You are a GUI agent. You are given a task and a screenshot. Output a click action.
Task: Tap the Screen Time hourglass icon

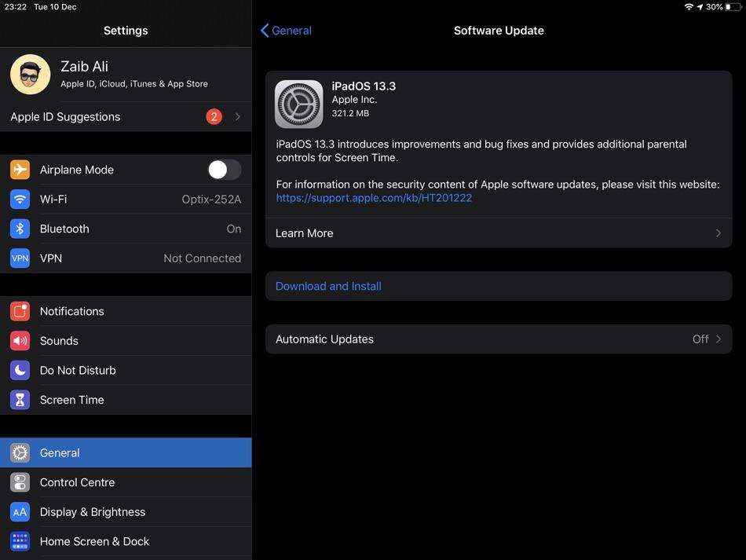(20, 400)
